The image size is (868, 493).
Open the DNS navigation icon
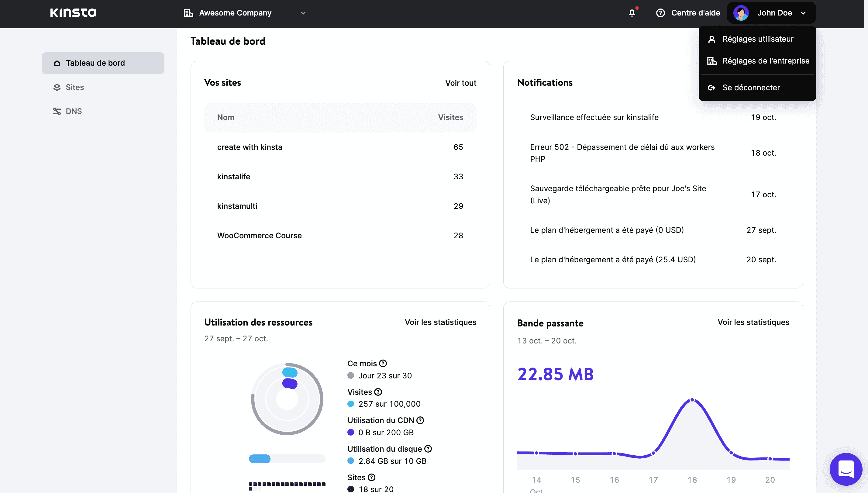(x=57, y=112)
